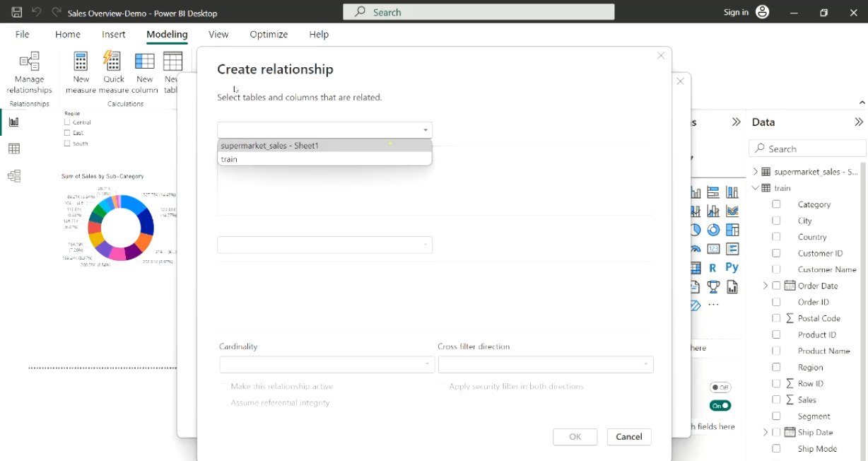
Task: Expand the Ship Date hierarchy
Action: [765, 432]
